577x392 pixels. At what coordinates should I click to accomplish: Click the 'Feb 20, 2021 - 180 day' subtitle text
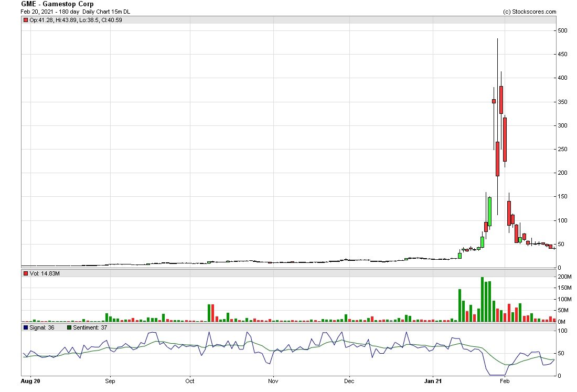(x=50, y=12)
